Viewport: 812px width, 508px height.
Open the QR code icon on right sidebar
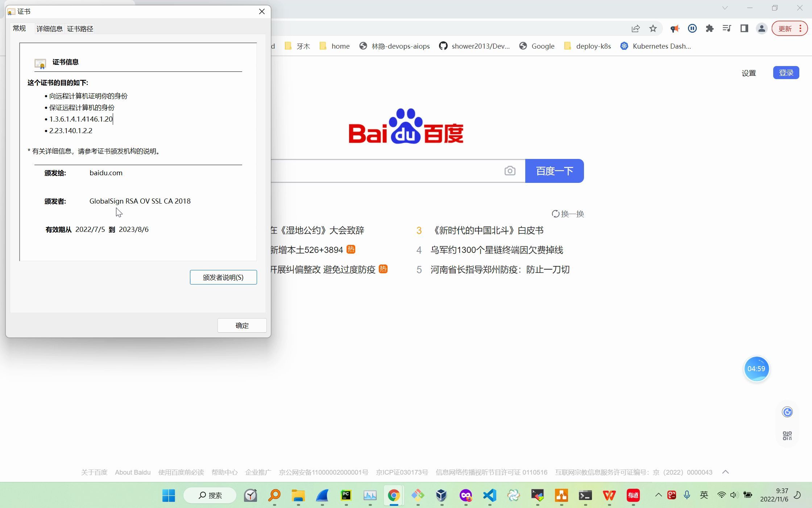[787, 435]
